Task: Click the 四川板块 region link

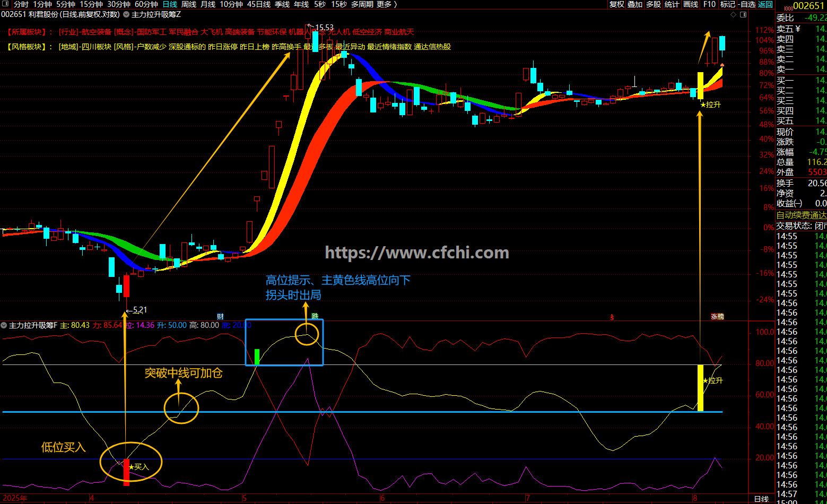Action: pos(97,47)
